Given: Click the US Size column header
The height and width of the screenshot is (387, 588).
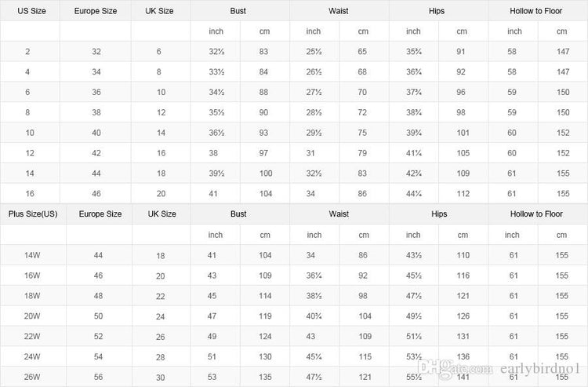Looking at the screenshot, I should tap(31, 11).
